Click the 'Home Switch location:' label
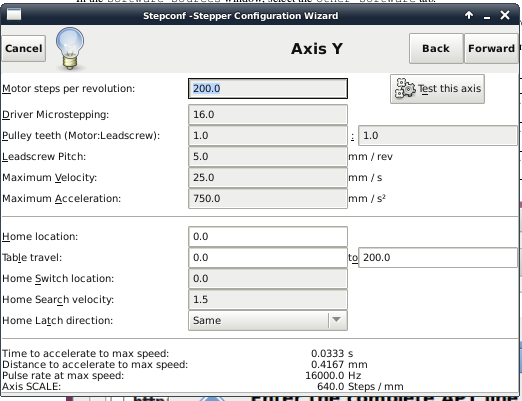This screenshot has height=401, width=522. (x=58, y=279)
